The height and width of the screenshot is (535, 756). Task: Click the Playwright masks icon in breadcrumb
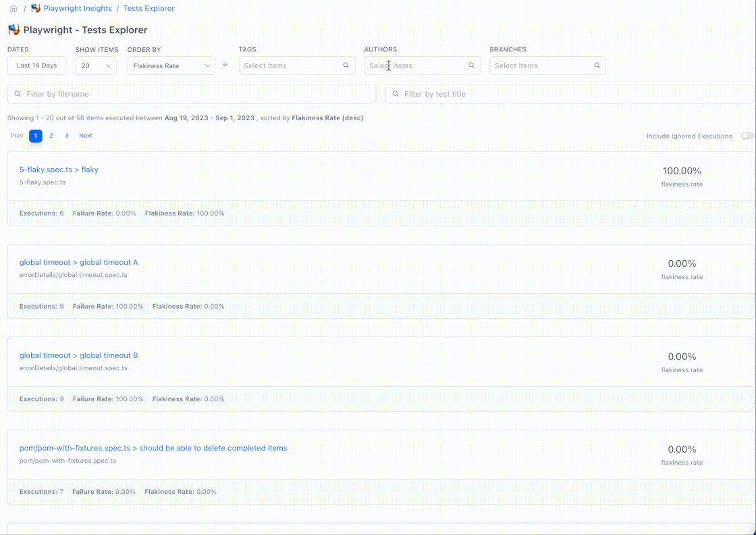[36, 8]
